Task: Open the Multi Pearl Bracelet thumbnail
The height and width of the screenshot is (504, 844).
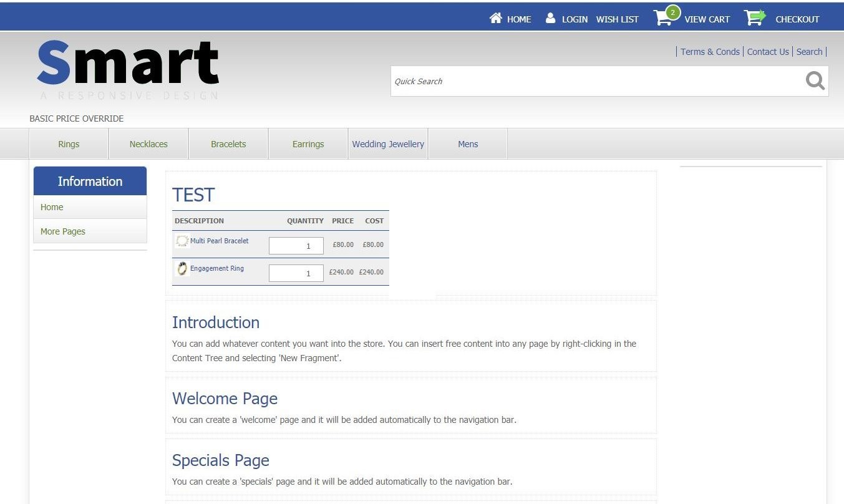Action: click(x=182, y=241)
